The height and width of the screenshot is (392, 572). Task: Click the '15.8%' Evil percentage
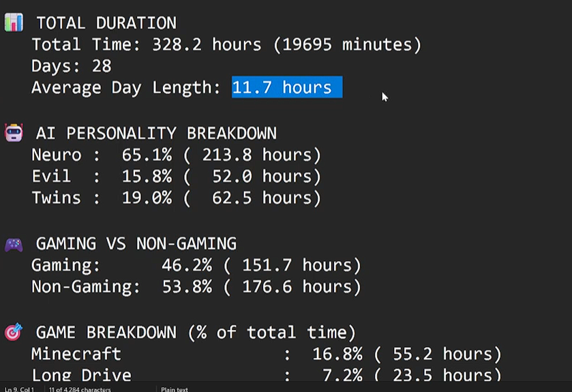[147, 177]
